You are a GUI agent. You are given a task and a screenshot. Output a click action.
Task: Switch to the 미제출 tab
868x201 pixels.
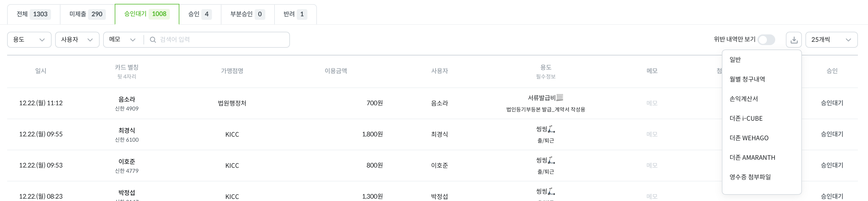tap(87, 14)
